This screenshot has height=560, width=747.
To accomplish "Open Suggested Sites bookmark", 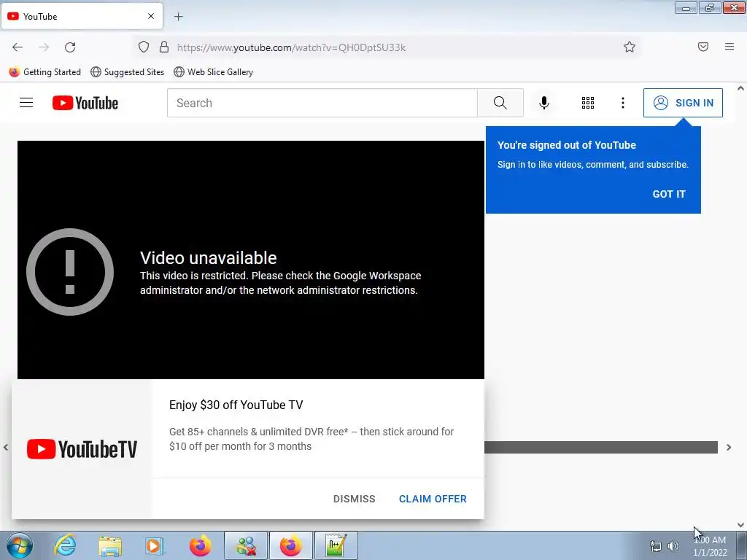I will click(x=127, y=72).
